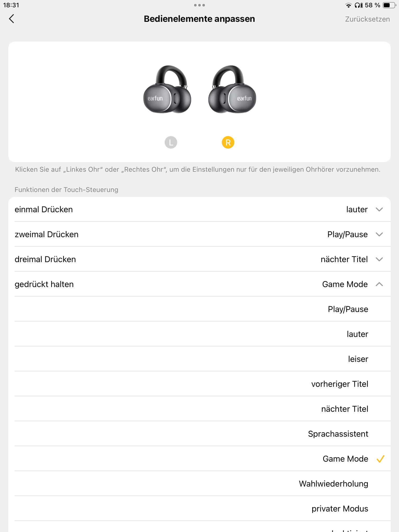Viewport: 399px width, 532px height.
Task: Tap the yellow checkmark beside Game Mode
Action: click(380, 459)
